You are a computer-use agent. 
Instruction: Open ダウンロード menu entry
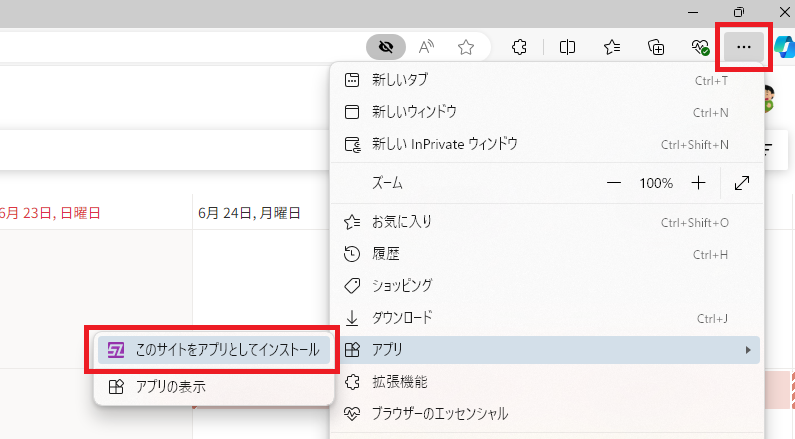click(547, 318)
